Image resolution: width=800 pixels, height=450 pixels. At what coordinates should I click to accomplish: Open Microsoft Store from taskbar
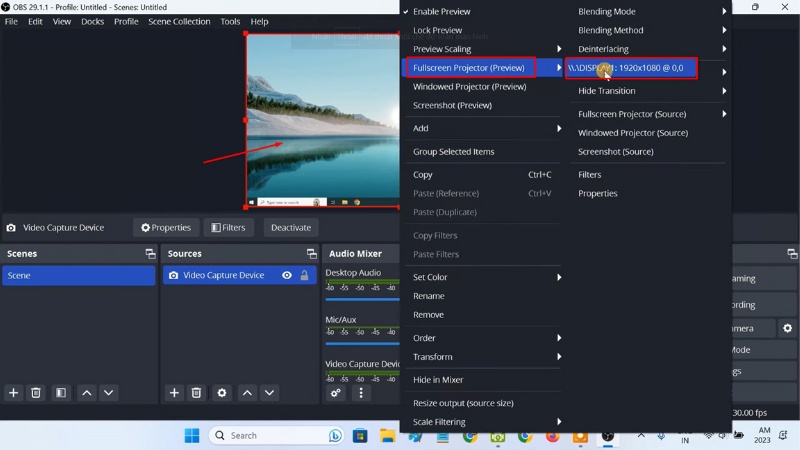[x=360, y=436]
